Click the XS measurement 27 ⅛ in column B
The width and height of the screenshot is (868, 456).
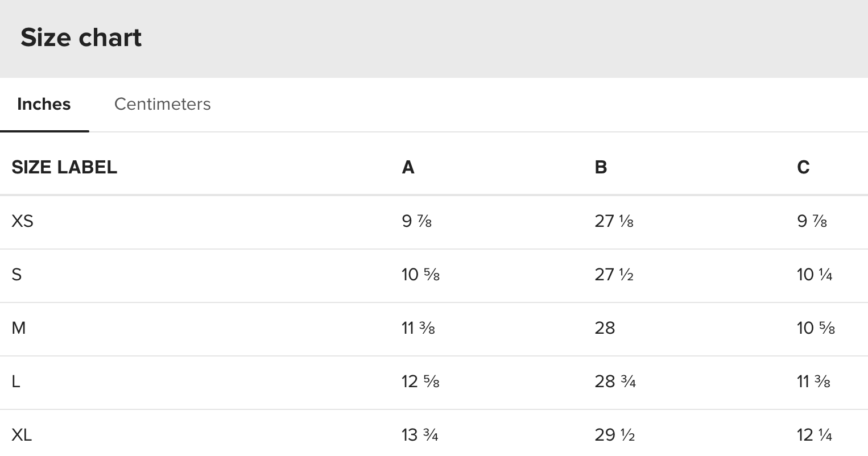[614, 221]
